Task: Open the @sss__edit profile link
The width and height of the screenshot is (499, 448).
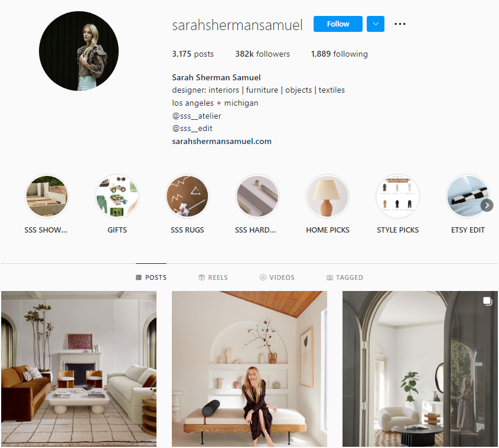Action: click(x=192, y=128)
